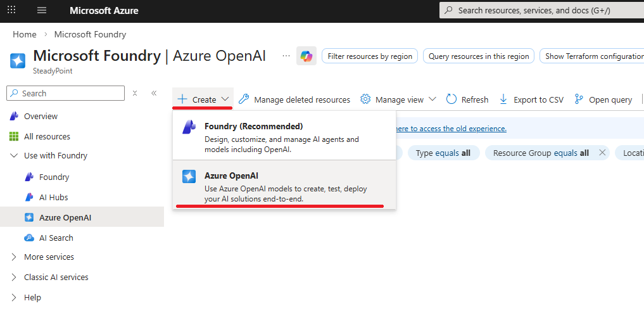Collapse the Use with Foundry section

15,156
